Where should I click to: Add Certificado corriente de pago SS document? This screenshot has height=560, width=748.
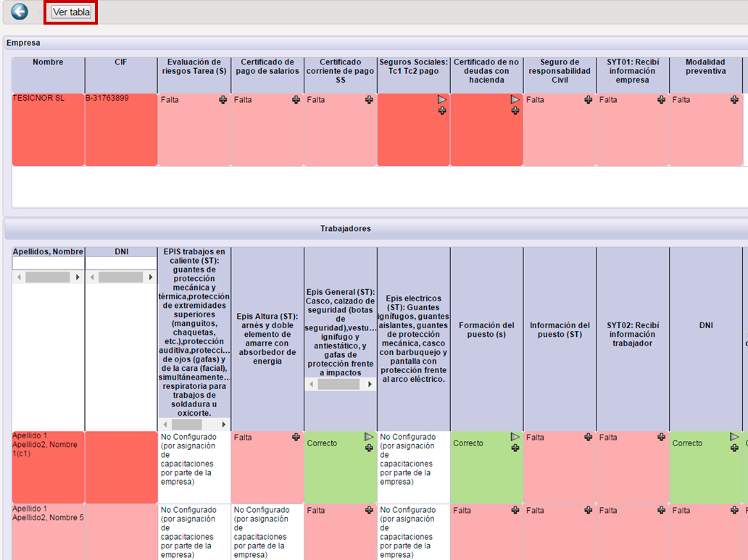click(369, 100)
